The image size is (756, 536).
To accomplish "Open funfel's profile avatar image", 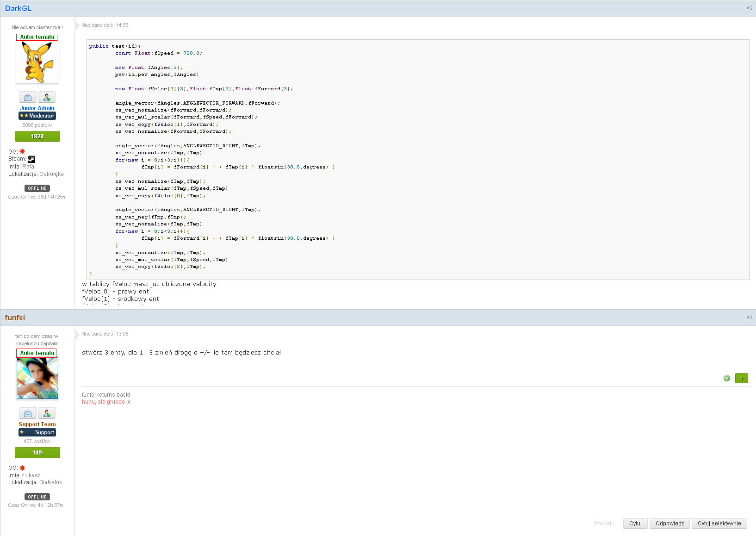I will [37, 378].
